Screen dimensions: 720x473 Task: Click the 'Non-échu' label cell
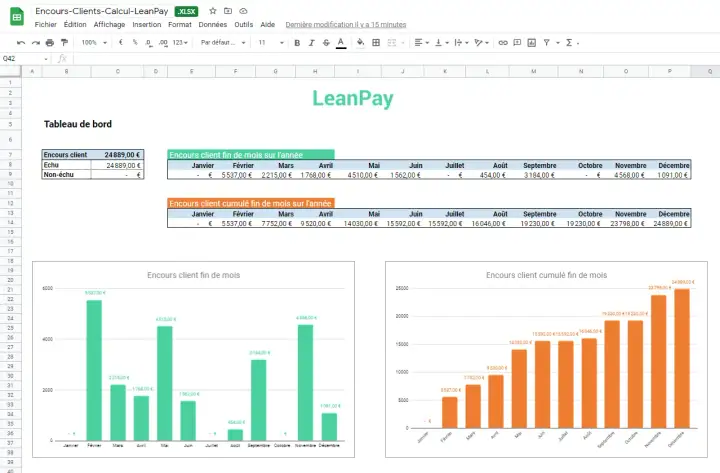click(67, 175)
